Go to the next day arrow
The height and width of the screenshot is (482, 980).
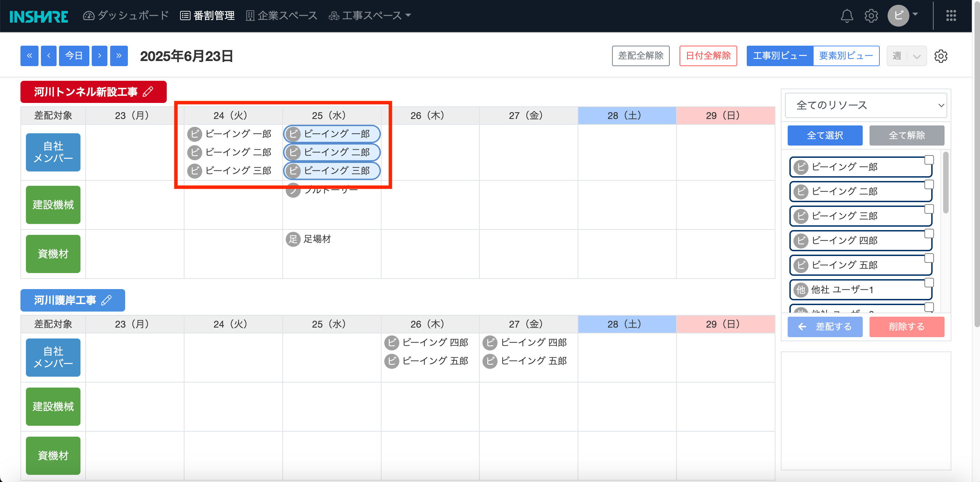click(99, 56)
